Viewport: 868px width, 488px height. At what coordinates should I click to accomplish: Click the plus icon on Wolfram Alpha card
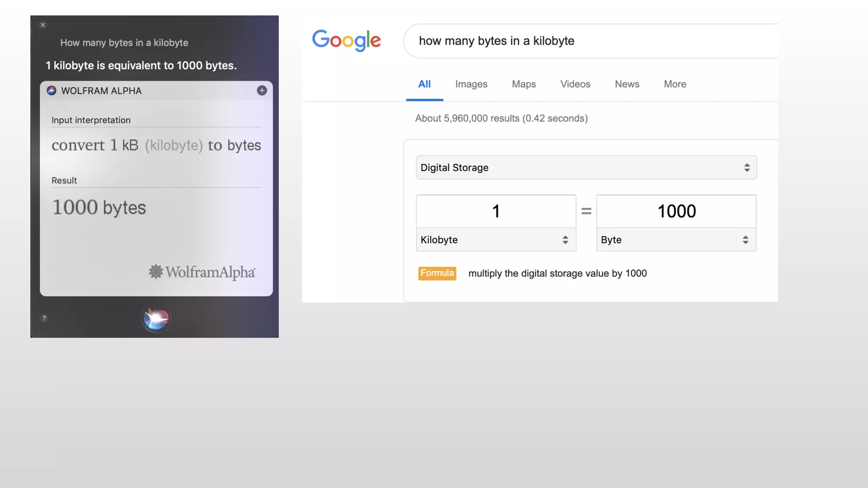point(262,91)
